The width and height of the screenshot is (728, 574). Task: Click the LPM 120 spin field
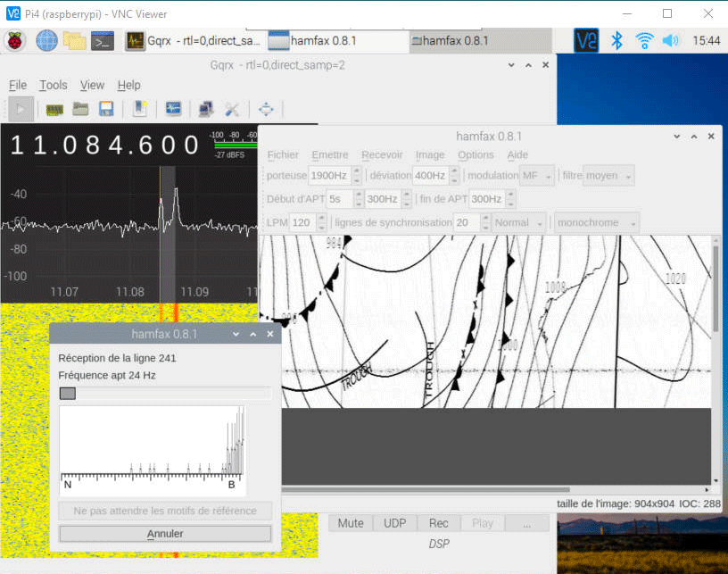(x=308, y=222)
